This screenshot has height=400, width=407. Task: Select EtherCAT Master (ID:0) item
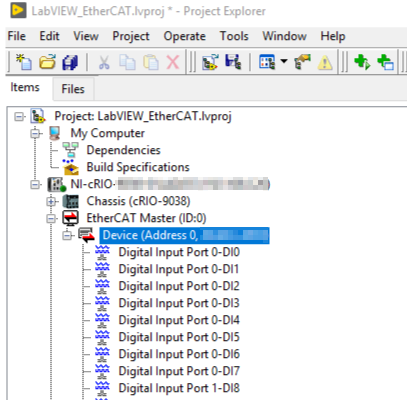click(146, 218)
